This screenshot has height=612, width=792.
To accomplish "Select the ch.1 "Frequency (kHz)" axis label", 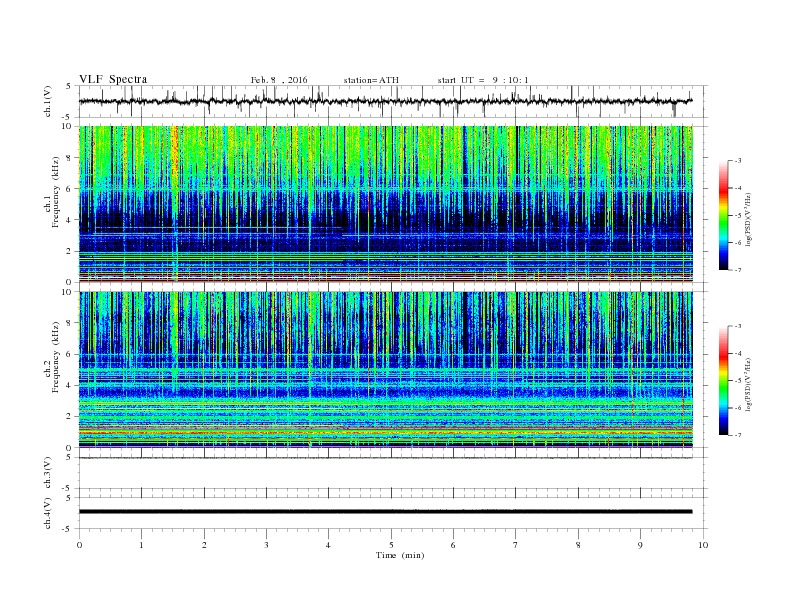I will pos(56,193).
